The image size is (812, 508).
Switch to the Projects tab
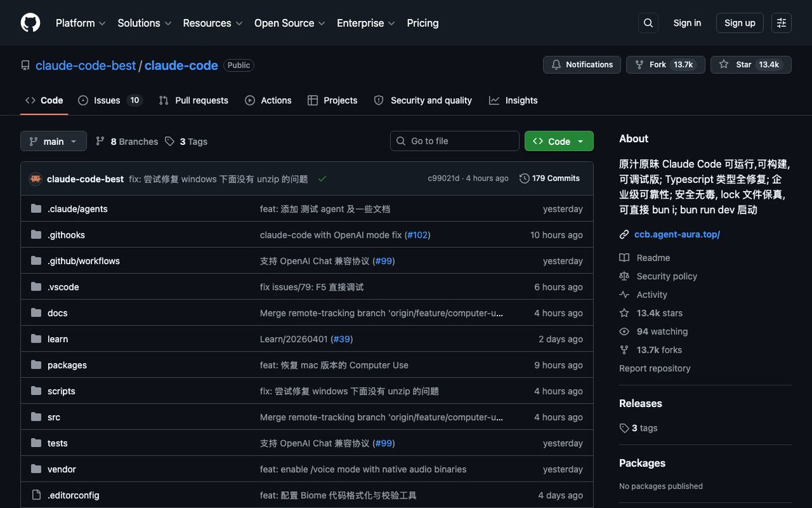pyautogui.click(x=332, y=100)
